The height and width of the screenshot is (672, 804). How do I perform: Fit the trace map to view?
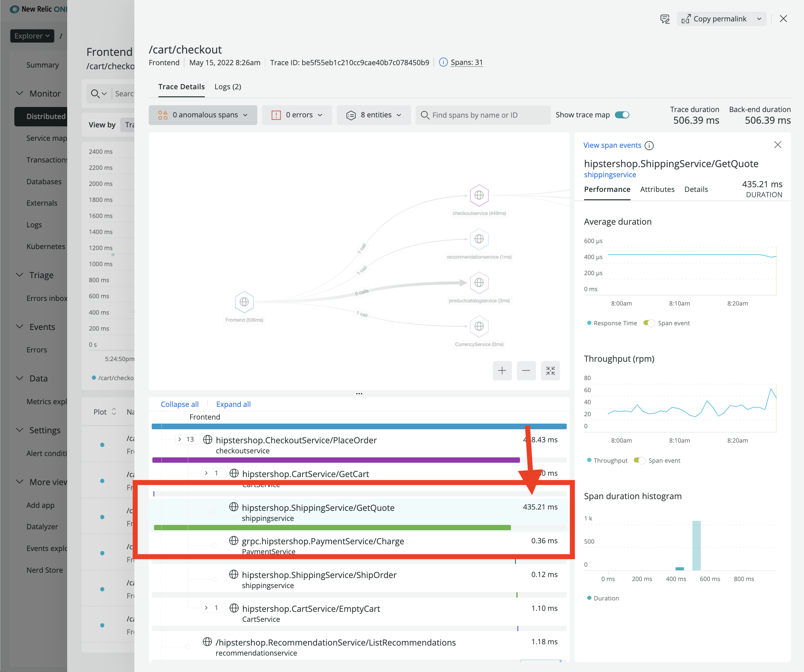pyautogui.click(x=550, y=370)
